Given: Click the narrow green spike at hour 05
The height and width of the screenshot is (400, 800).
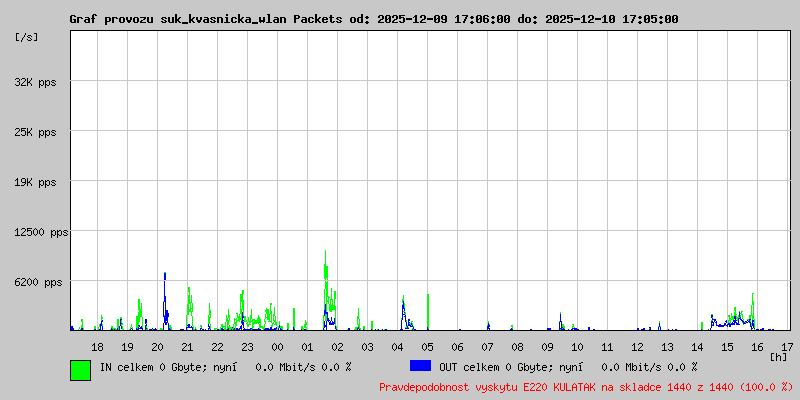Looking at the screenshot, I should [428, 312].
